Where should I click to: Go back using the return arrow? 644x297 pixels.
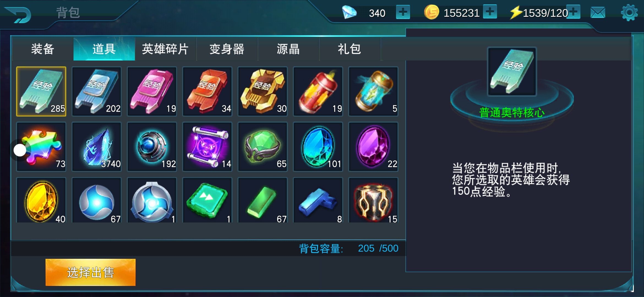coord(19,15)
